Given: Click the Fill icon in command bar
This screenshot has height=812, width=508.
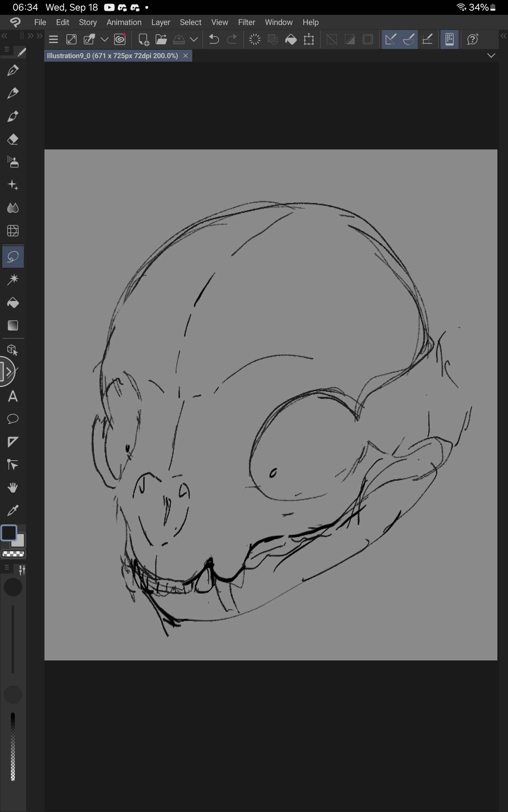Looking at the screenshot, I should pos(291,39).
